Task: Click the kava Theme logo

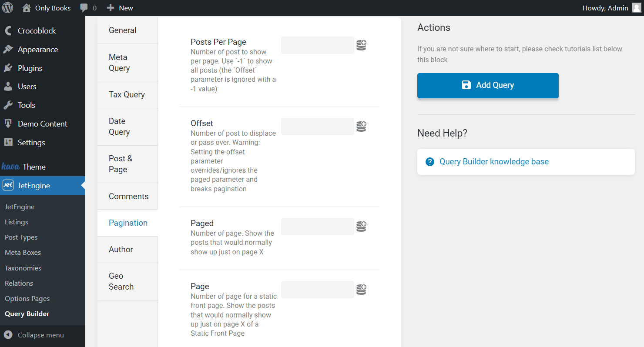Action: (10, 167)
